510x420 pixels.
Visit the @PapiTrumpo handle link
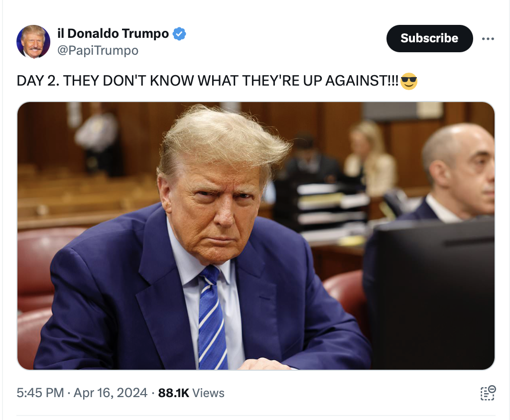(98, 50)
